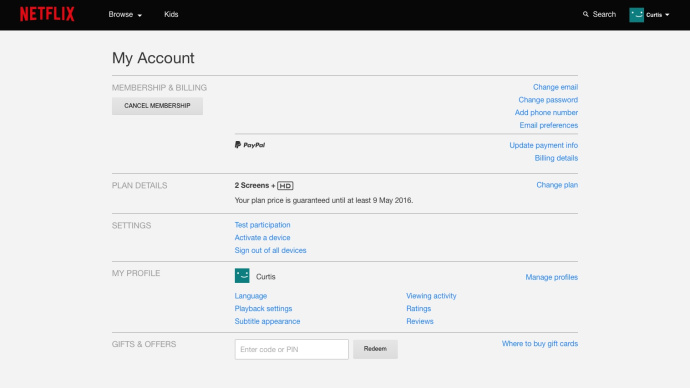The image size is (690, 388).
Task: Open the Reviews link
Action: pos(420,322)
